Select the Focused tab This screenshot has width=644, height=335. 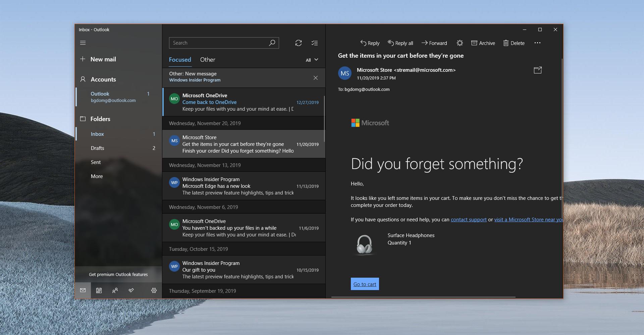180,60
